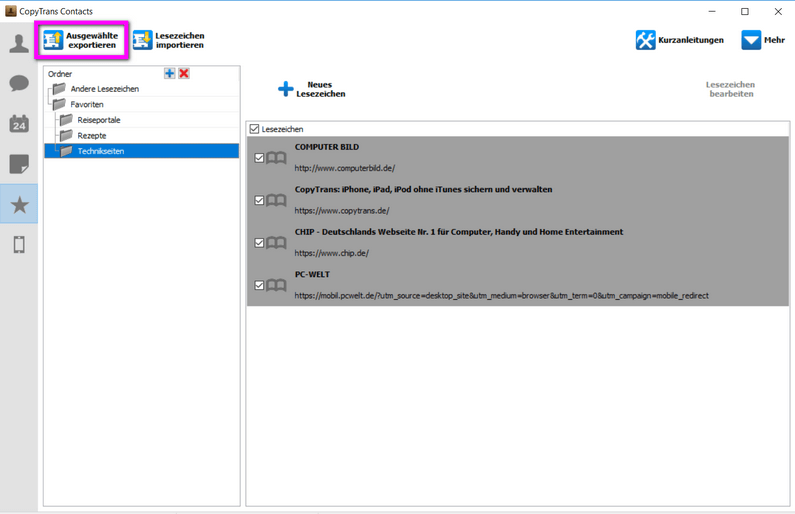
Task: Uncheck the COMPUTER BILD bookmark checkbox
Action: point(259,158)
